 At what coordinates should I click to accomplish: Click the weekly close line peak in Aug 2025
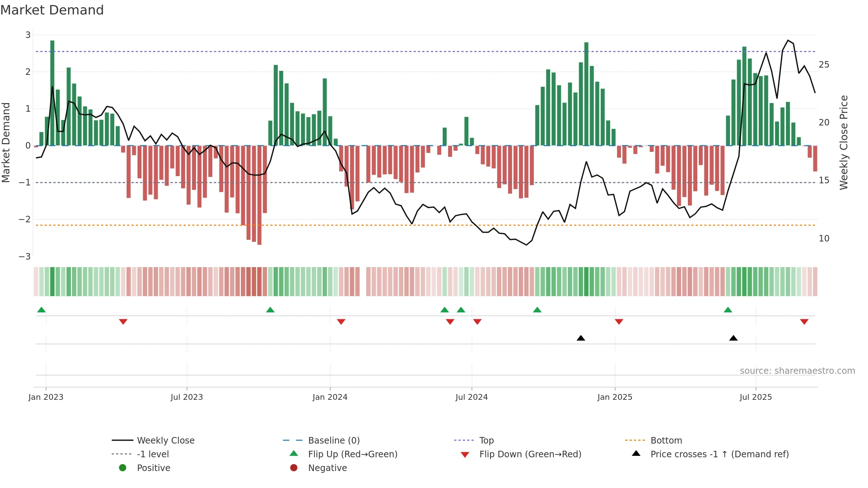pyautogui.click(x=788, y=40)
